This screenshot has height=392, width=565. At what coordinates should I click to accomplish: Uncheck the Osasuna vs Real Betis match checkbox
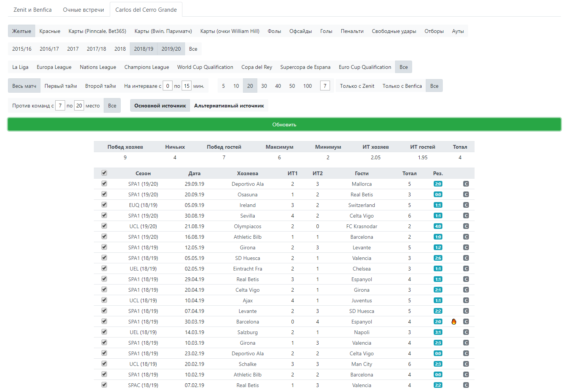(x=104, y=194)
